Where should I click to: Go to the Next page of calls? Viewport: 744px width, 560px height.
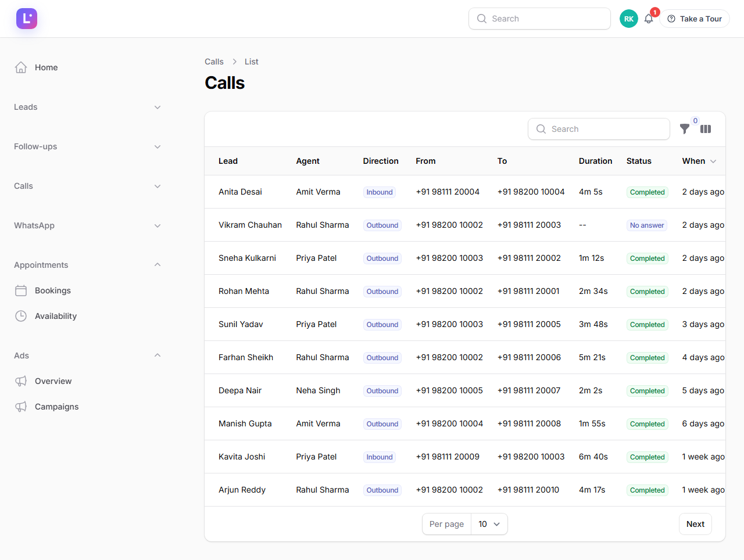tap(695, 524)
